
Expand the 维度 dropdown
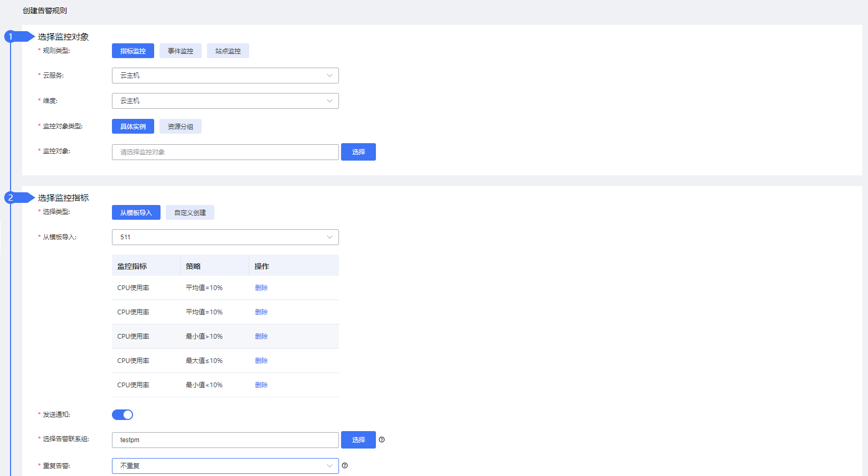(225, 101)
